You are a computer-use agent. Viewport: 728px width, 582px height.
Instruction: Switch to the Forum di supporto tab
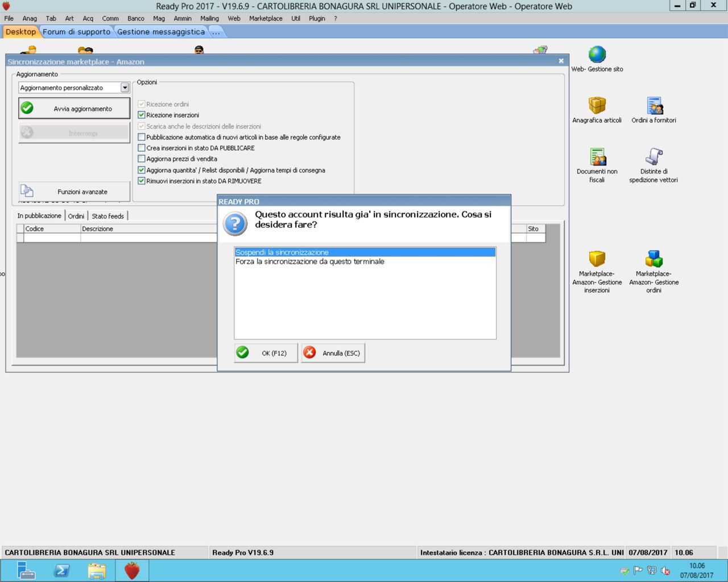tap(77, 32)
